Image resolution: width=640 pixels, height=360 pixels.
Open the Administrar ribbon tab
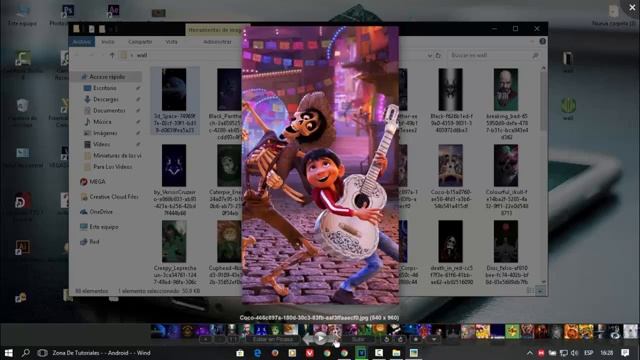point(217,42)
